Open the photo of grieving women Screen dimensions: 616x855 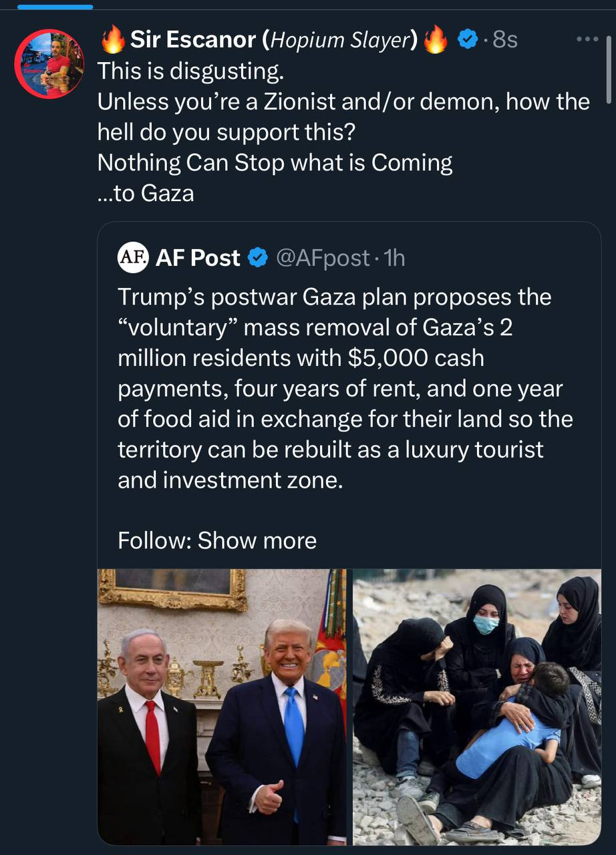pyautogui.click(x=476, y=707)
